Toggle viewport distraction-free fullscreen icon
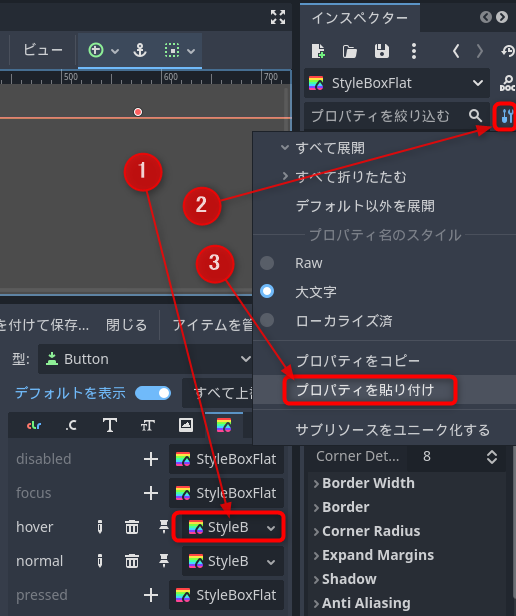Screen dimensions: 516x616 (278, 17)
